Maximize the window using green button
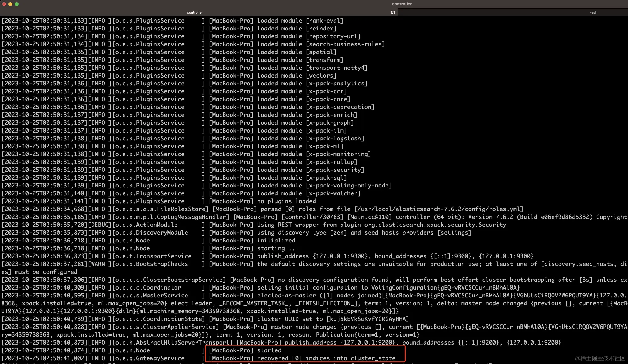The height and width of the screenshot is (364, 628). 17,4
